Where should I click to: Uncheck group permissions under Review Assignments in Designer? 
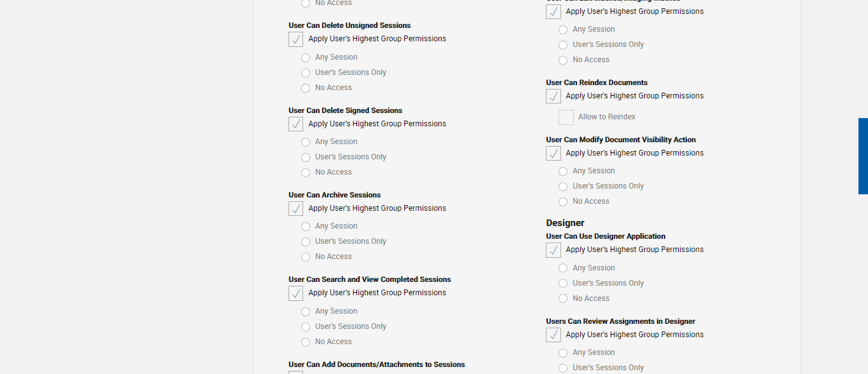click(x=553, y=335)
